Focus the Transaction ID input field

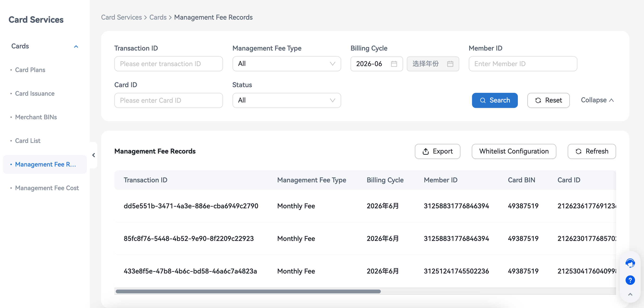coord(168,64)
